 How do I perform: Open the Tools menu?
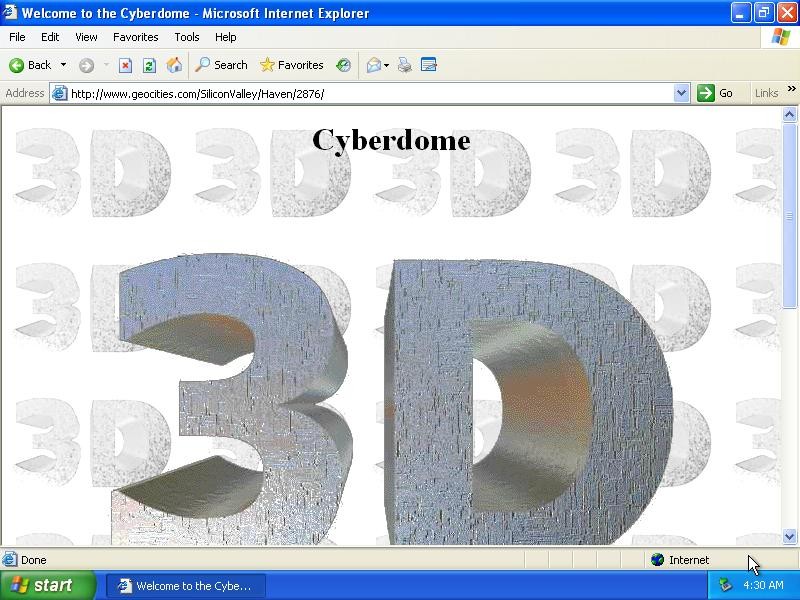pyautogui.click(x=187, y=37)
